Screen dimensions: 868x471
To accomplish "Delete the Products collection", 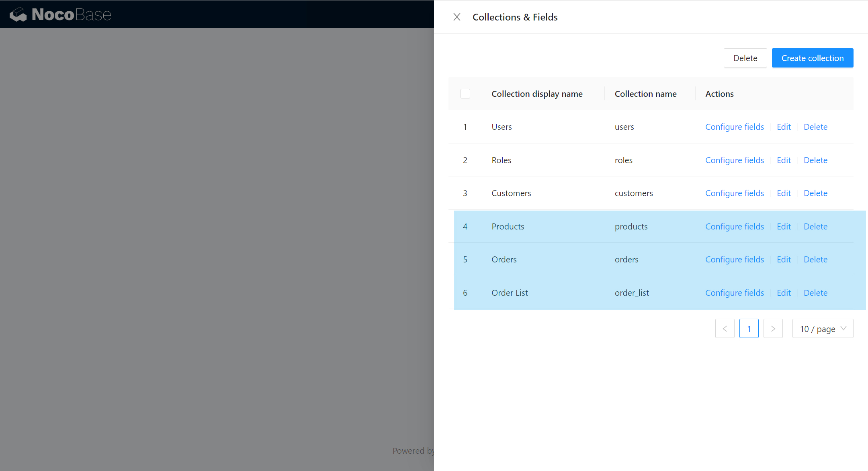I will tap(815, 227).
